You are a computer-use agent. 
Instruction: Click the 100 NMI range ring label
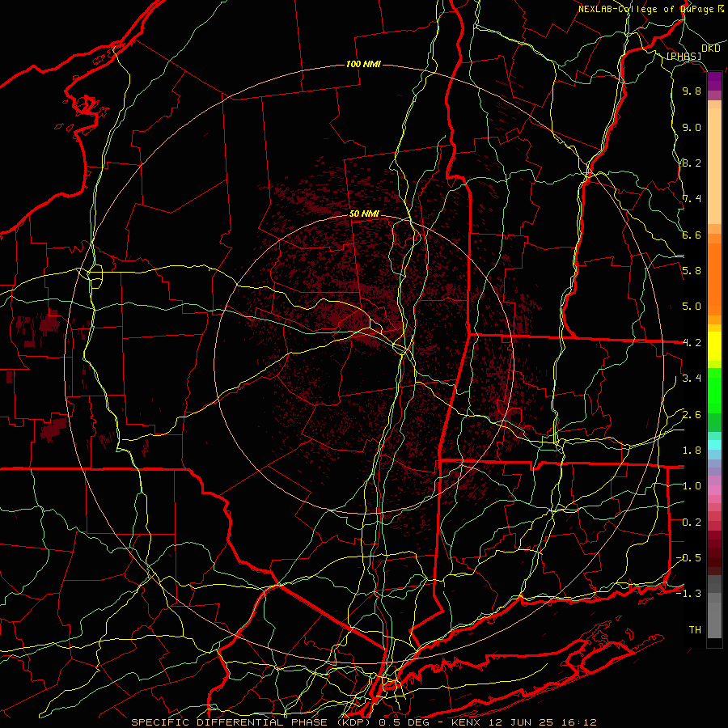pos(363,64)
